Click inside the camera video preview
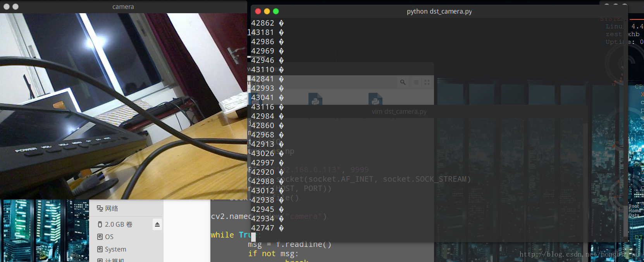Screen dimensions: 644x262 pyautogui.click(x=123, y=106)
